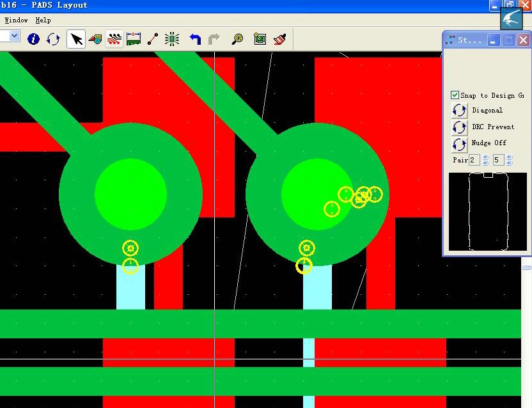The image size is (532, 408).
Task: Click the left round green via pad
Action: pos(130,194)
